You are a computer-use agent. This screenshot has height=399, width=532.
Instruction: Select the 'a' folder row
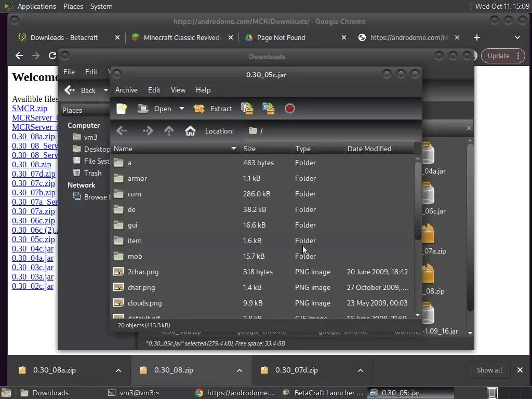(262, 163)
